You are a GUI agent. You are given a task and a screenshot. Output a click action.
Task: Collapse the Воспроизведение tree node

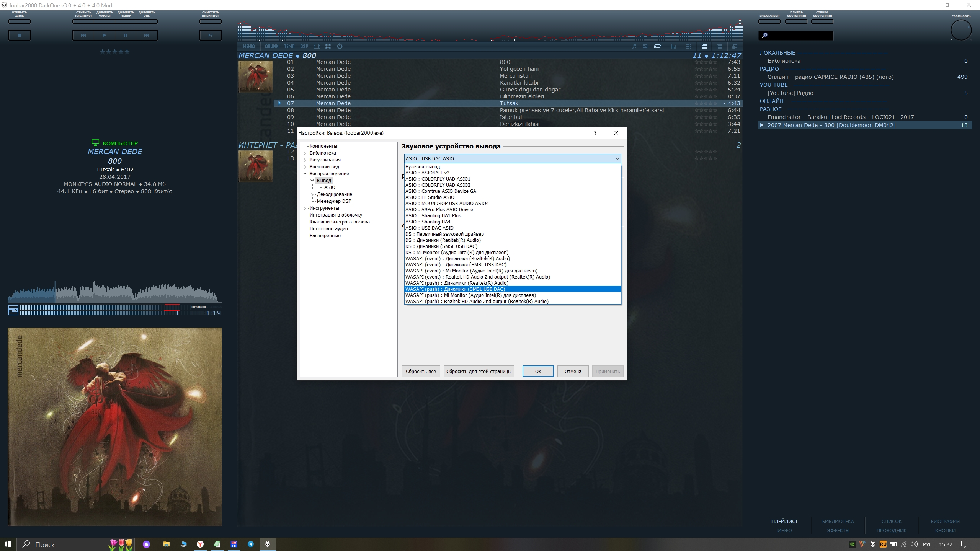tap(305, 174)
